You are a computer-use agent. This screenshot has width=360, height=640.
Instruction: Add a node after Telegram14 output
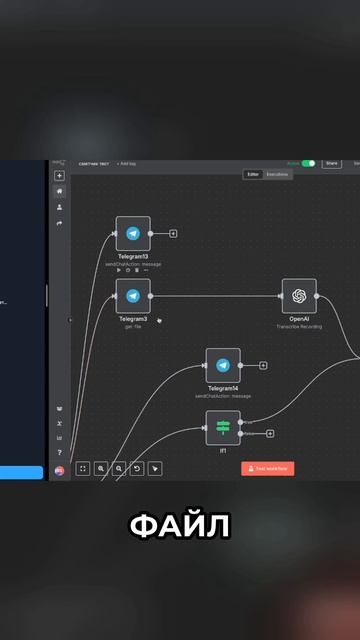263,365
